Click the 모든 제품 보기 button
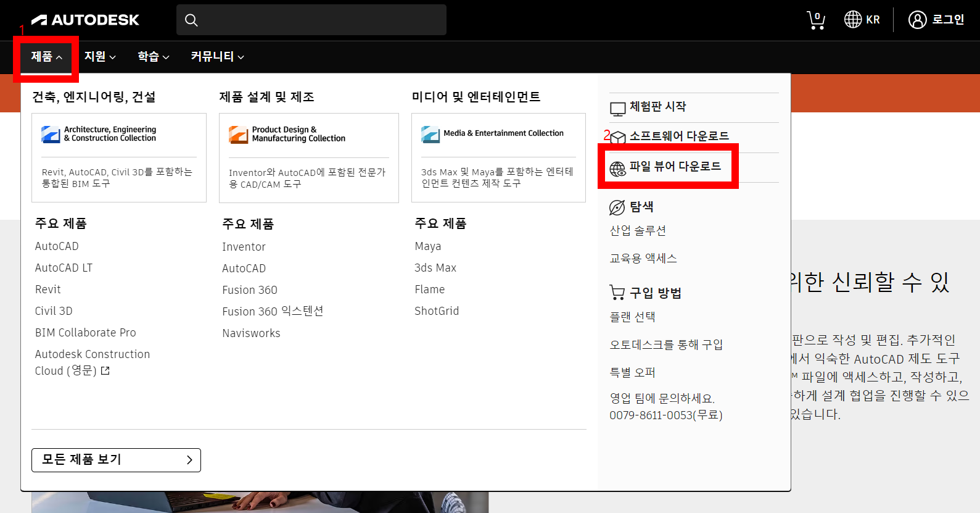The width and height of the screenshot is (980, 513). [x=116, y=460]
